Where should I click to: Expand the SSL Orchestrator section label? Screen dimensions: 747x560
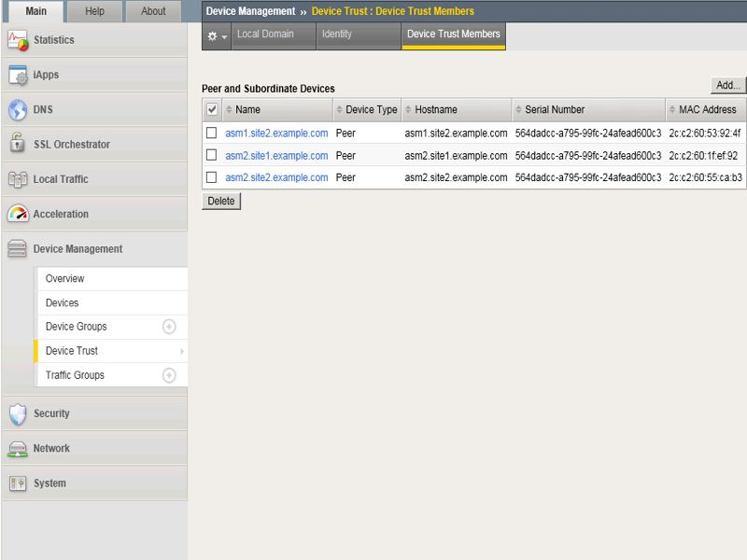tap(72, 145)
